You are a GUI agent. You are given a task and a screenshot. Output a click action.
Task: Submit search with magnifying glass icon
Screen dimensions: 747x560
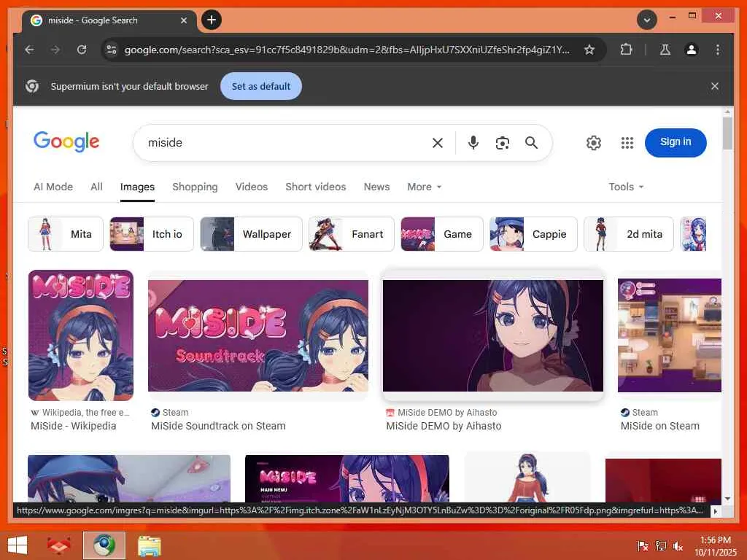pyautogui.click(x=532, y=142)
